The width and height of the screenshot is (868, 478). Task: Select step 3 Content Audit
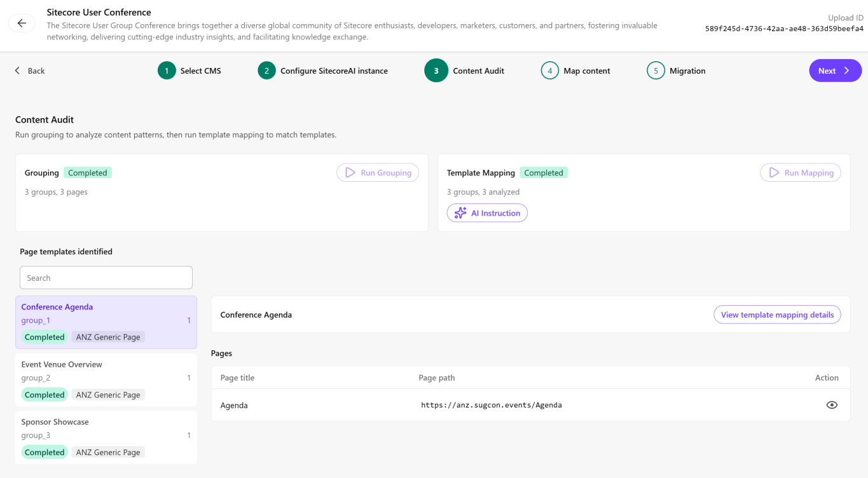464,71
